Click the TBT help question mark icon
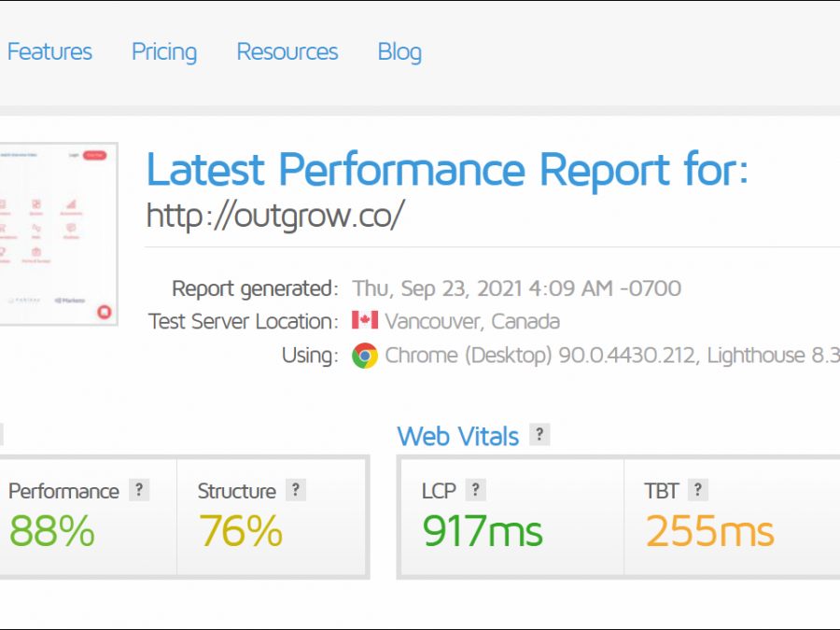This screenshot has width=840, height=630. click(x=697, y=490)
